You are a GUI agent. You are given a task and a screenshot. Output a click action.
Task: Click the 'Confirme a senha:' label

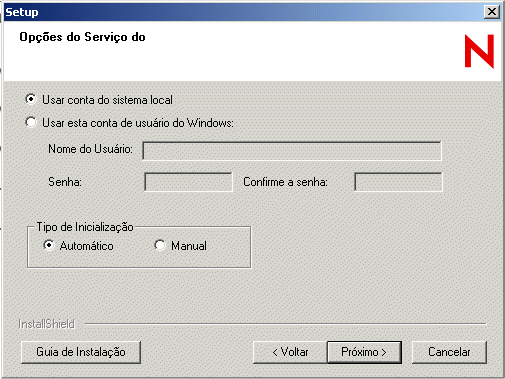click(285, 182)
